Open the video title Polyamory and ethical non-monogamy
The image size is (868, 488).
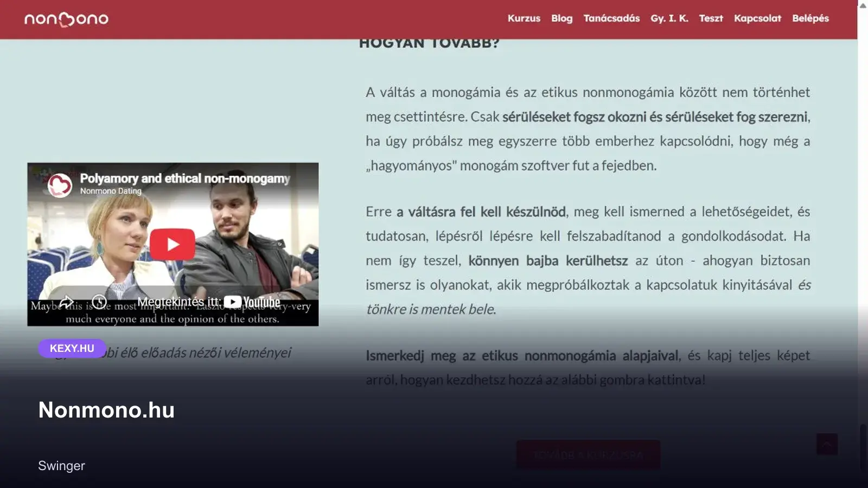tap(185, 178)
